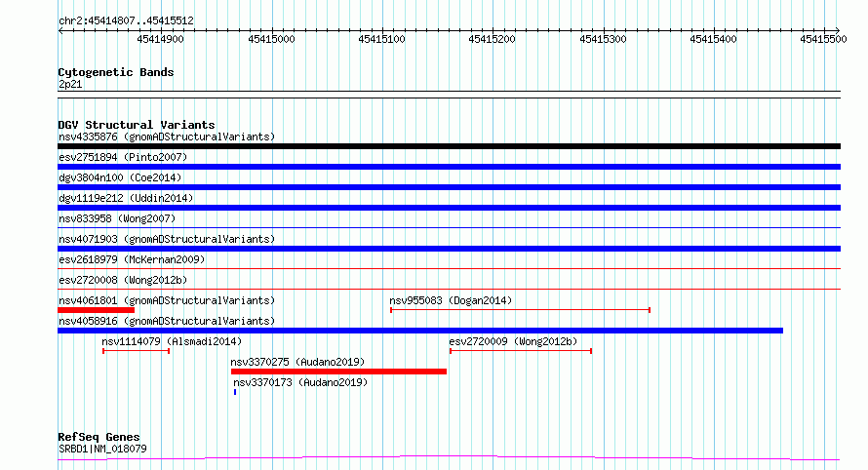Open the dgv3804n100 (Coe2014) label
Image resolution: width=868 pixels, height=470 pixels.
tap(120, 177)
